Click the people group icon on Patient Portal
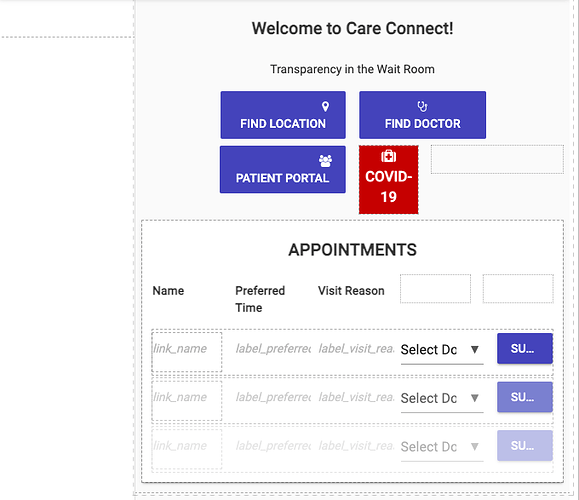The height and width of the screenshot is (500, 579). 325,161
